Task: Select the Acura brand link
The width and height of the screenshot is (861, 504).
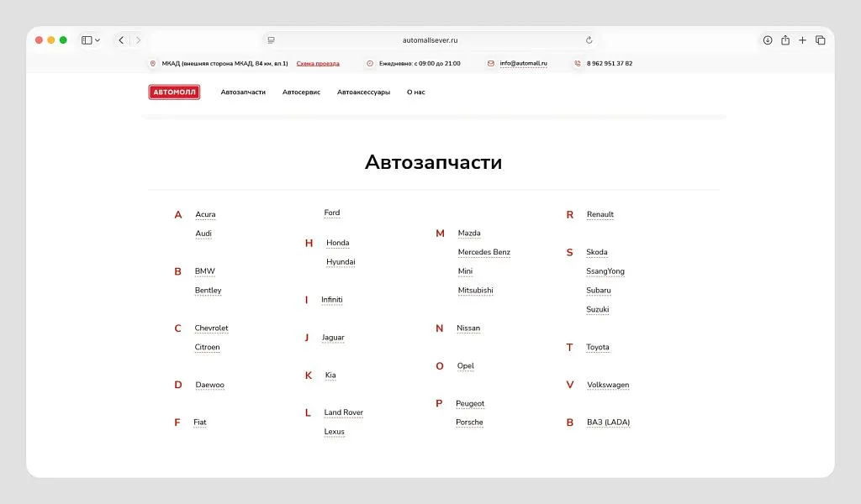Action: pyautogui.click(x=205, y=214)
